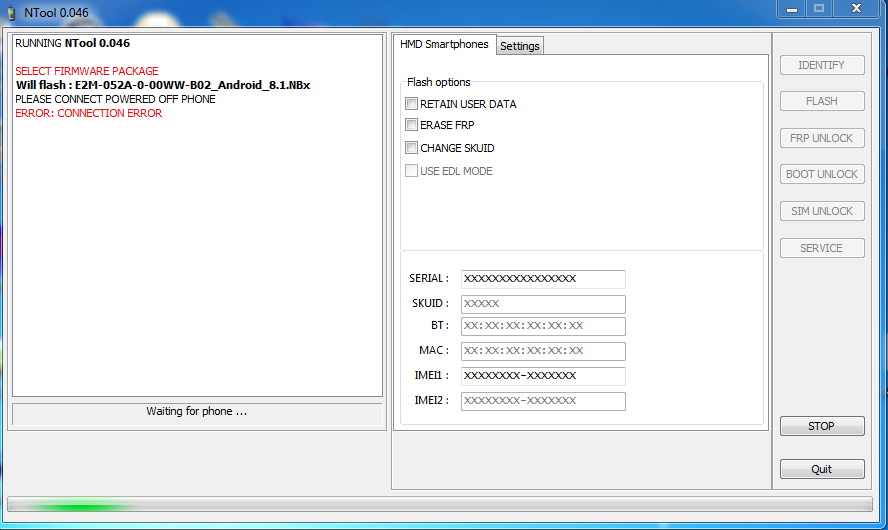Enable the RETAIN USER DATA checkbox
The image size is (888, 530).
(411, 104)
